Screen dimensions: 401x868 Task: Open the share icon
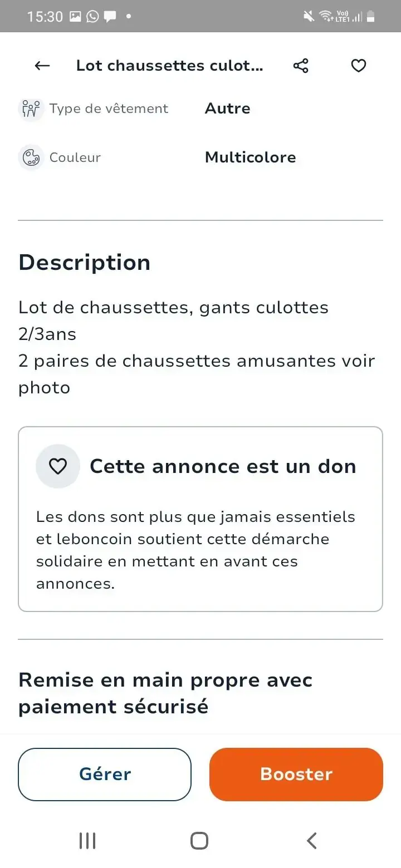[301, 66]
